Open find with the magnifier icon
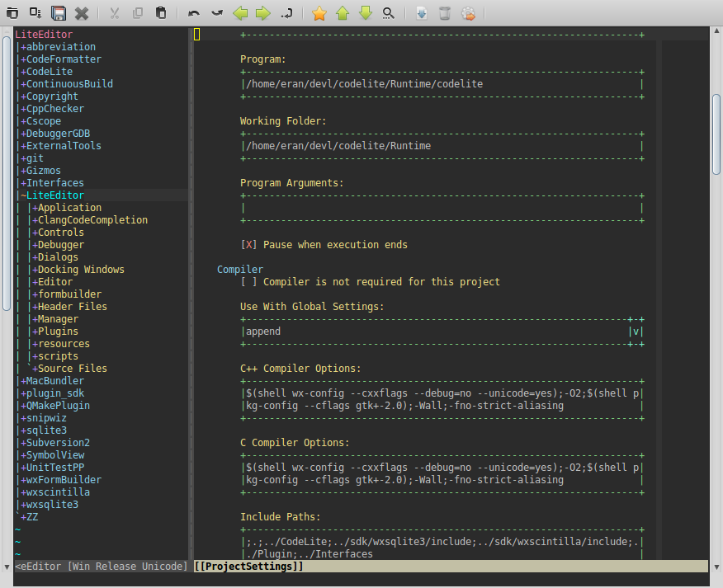Screen dimensions: 723x588 click(x=388, y=13)
